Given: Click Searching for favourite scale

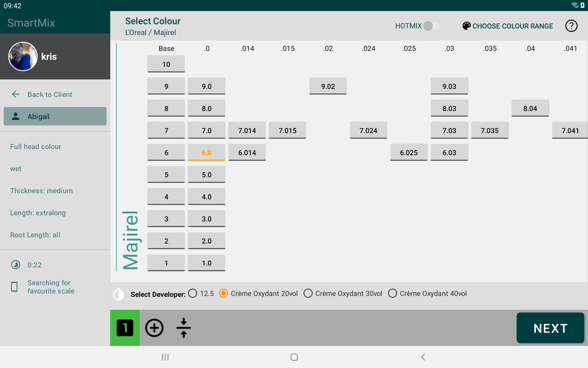Looking at the screenshot, I should pos(51,287).
